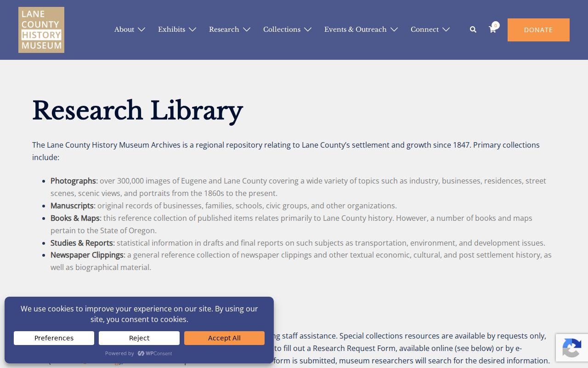Click the Research Library heading

click(137, 111)
